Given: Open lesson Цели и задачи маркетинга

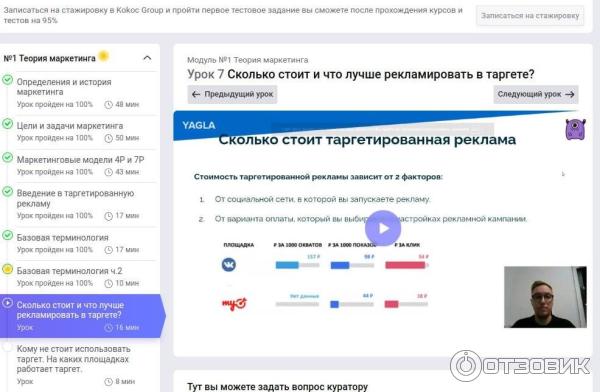Looking at the screenshot, I should tap(70, 126).
